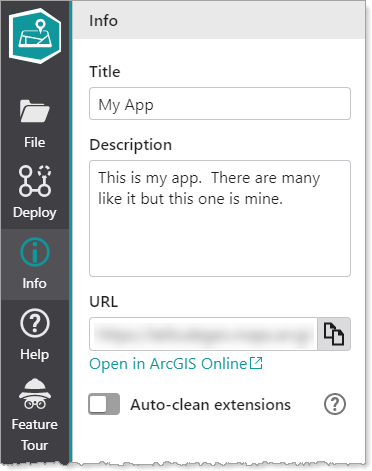Start the Feature Tour from the sidebar

click(35, 415)
